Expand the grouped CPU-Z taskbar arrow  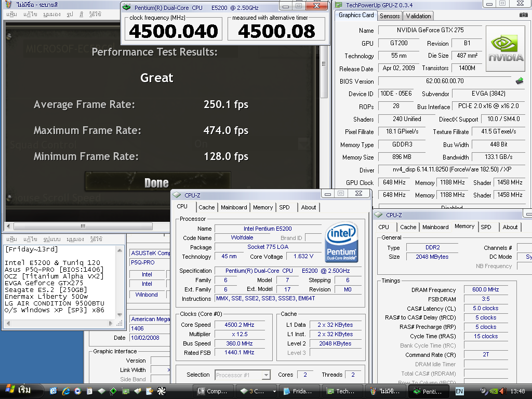pos(274,391)
